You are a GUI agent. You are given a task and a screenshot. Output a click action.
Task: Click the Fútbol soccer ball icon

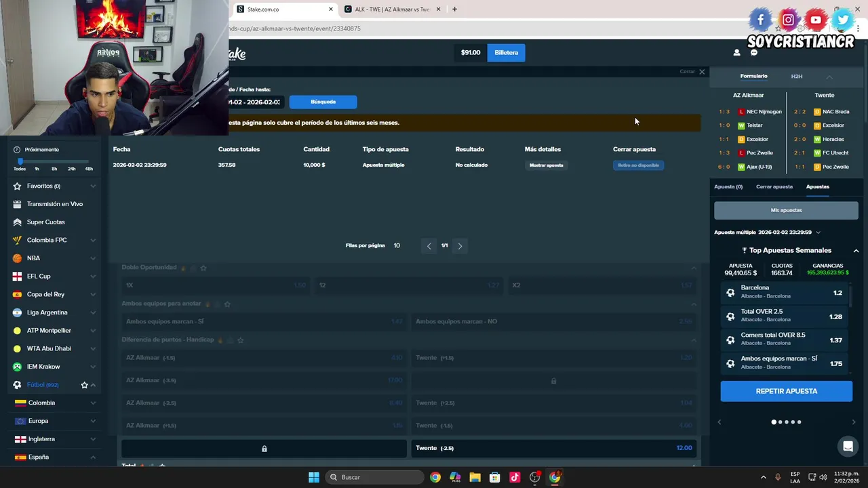(17, 385)
